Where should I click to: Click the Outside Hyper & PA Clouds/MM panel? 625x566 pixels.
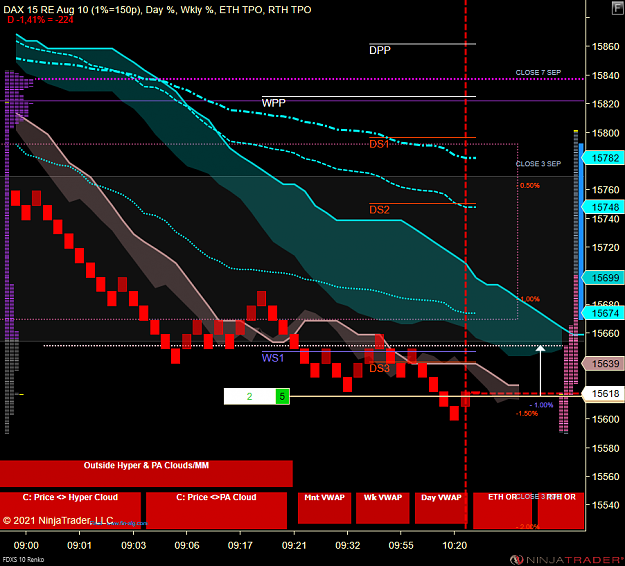pyautogui.click(x=146, y=474)
